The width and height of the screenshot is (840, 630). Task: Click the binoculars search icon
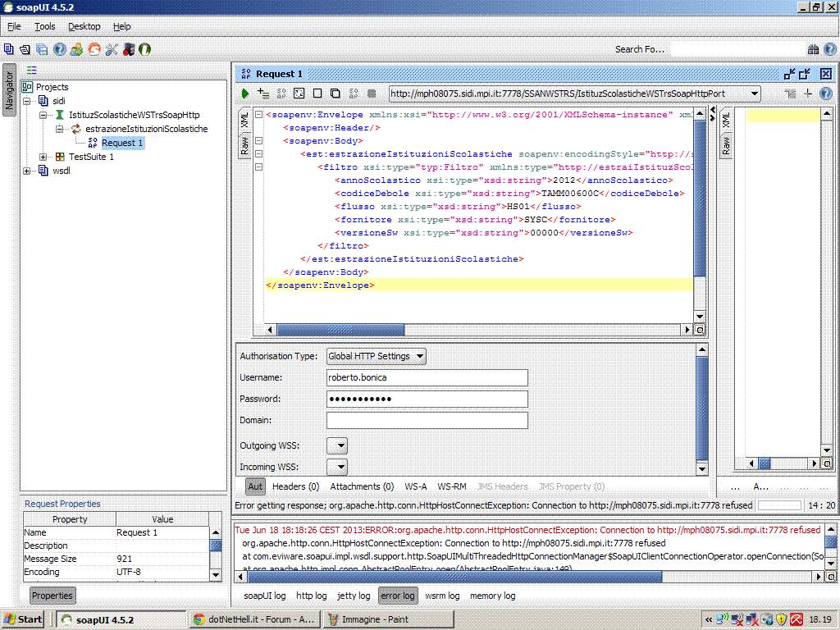813,49
